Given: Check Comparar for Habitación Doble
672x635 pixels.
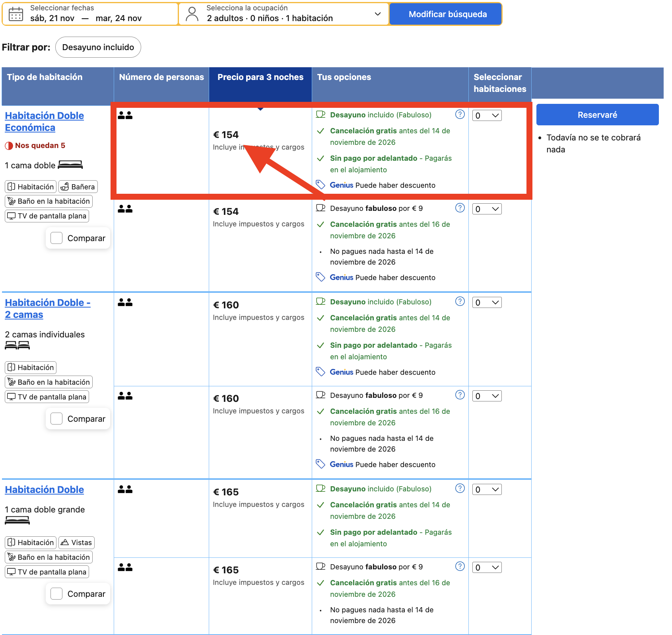Looking at the screenshot, I should [x=56, y=594].
